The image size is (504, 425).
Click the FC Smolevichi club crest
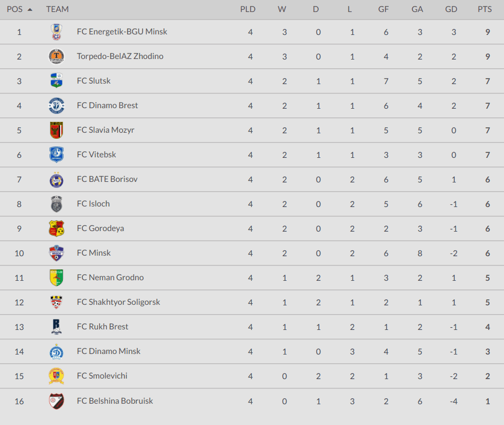point(56,376)
